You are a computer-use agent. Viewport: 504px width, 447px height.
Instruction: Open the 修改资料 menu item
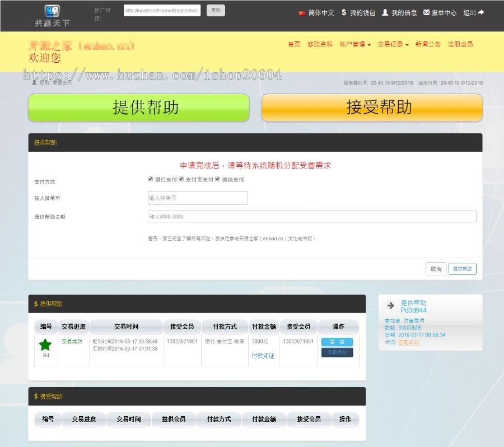[x=320, y=44]
